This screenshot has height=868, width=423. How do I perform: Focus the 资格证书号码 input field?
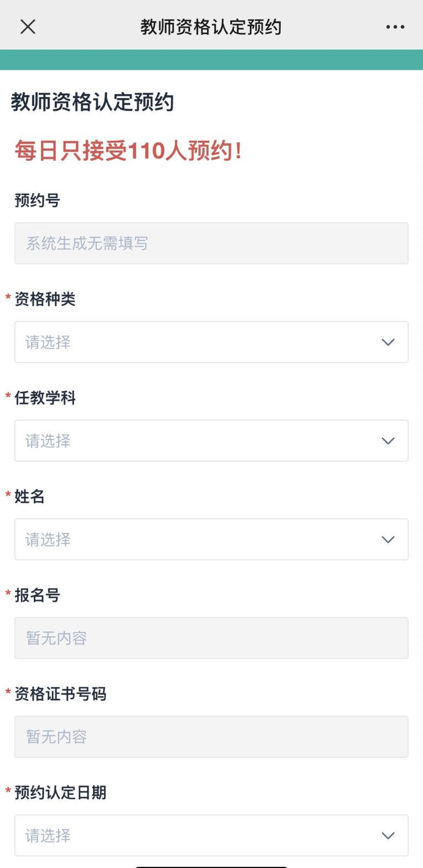pos(211,737)
